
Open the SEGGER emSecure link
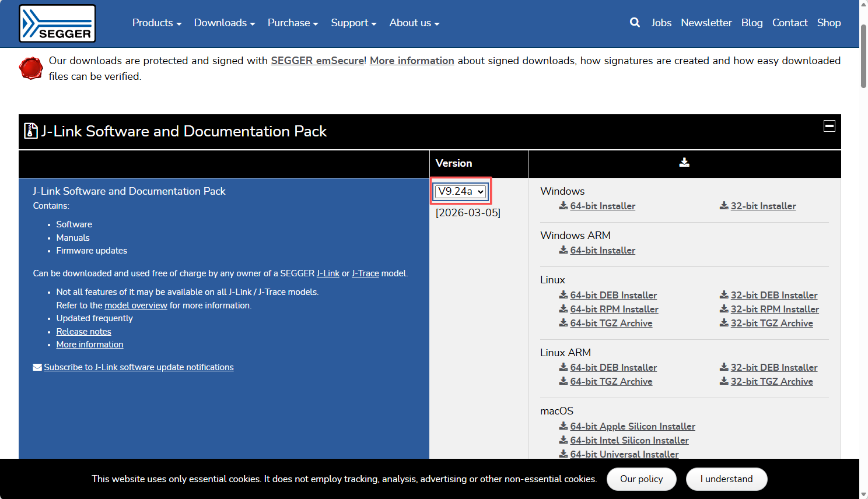click(317, 61)
